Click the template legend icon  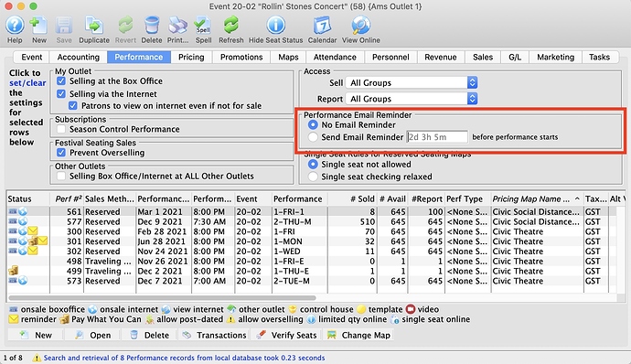(361, 309)
